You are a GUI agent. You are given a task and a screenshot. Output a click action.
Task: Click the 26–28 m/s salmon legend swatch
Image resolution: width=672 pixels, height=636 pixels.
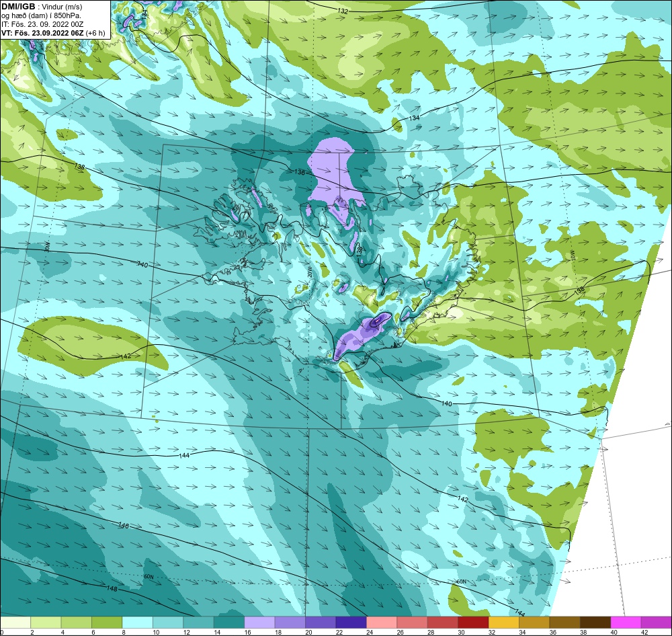pos(413,623)
